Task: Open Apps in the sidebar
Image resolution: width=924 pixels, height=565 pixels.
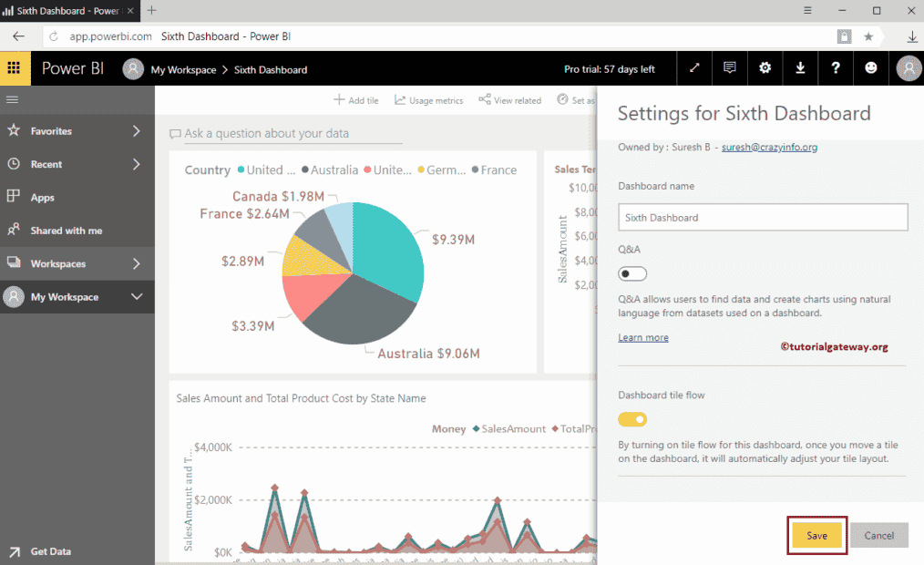Action: pyautogui.click(x=42, y=198)
